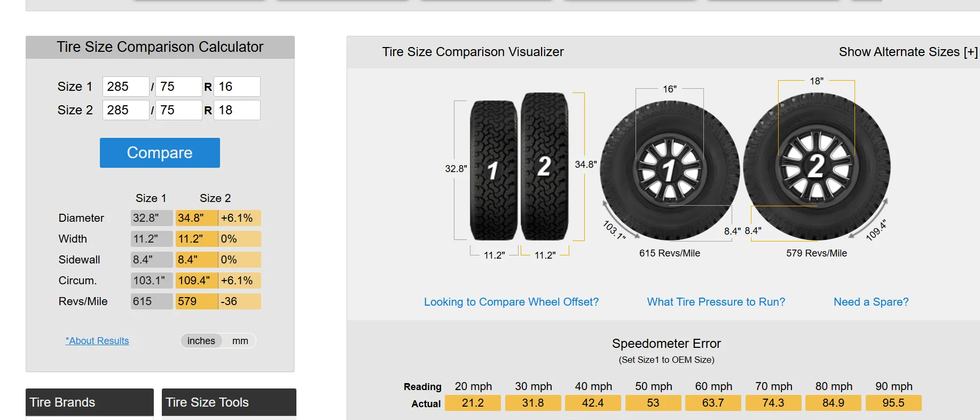The image size is (980, 420).
Task: Click the tire 2 side wheel image
Action: (x=816, y=166)
